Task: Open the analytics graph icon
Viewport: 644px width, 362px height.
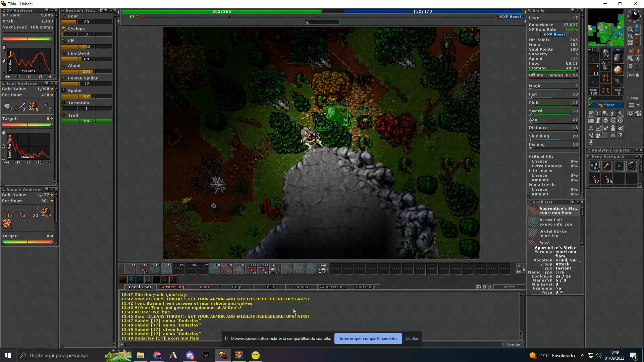Action: pyautogui.click(x=598, y=128)
